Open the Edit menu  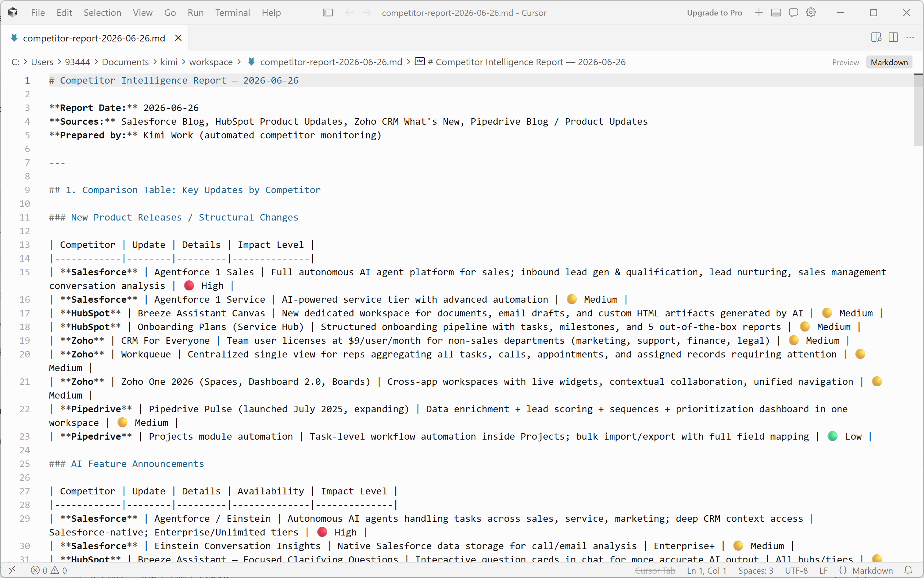point(64,13)
